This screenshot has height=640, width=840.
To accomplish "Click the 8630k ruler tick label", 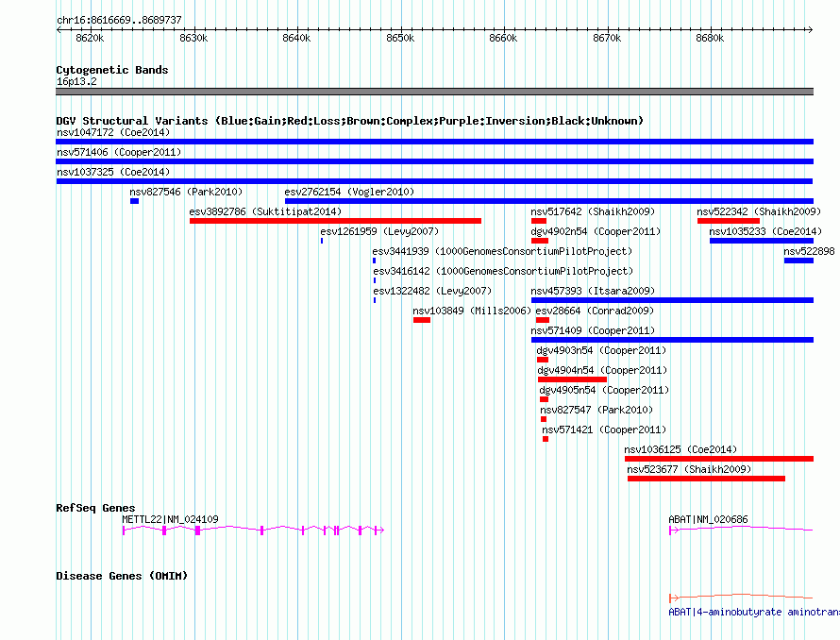I will [193, 38].
